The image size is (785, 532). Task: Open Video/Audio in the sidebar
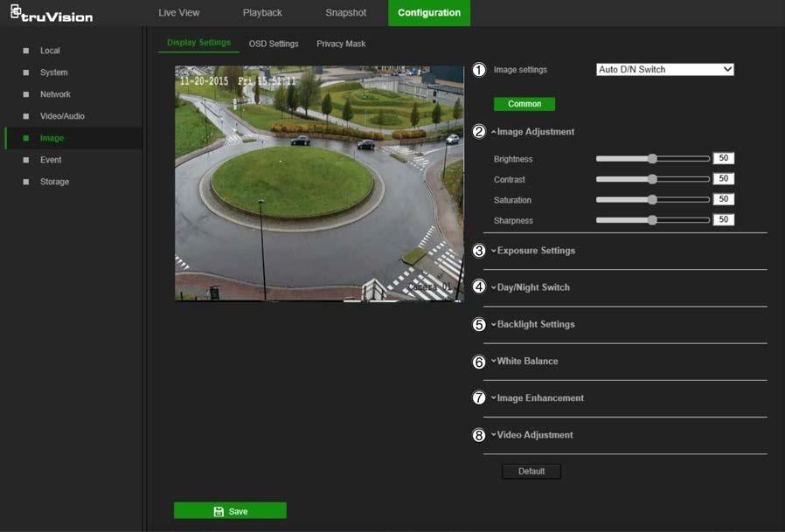coord(63,116)
